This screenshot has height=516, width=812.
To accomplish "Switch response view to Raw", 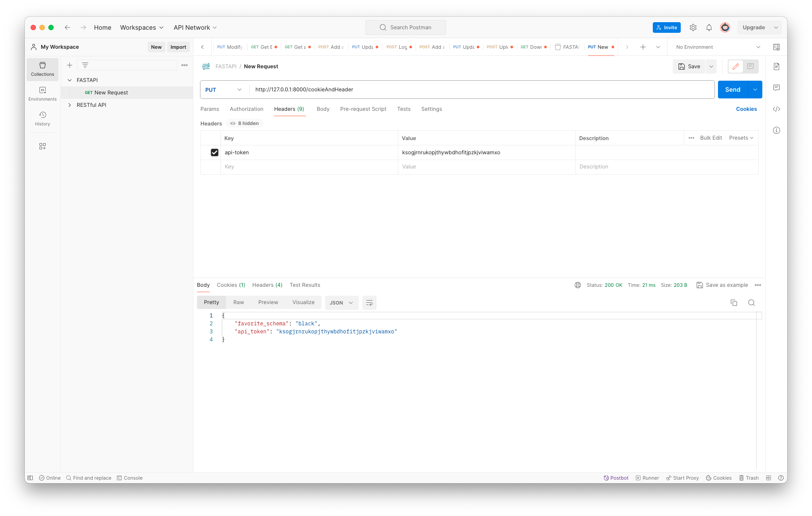I will 239,302.
